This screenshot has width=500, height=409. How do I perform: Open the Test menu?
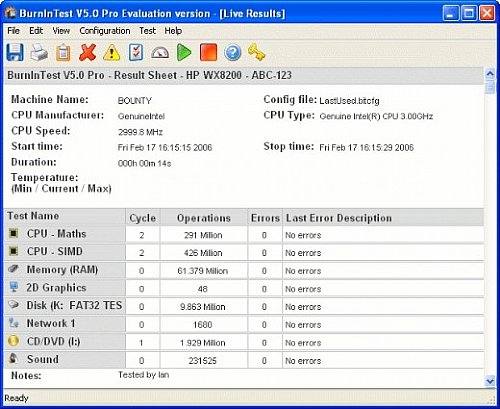[147, 31]
